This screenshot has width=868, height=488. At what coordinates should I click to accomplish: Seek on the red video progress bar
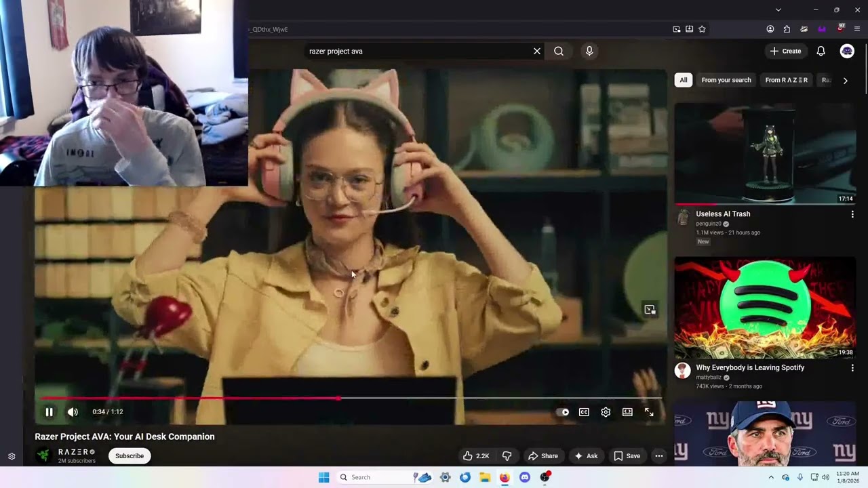pos(349,399)
